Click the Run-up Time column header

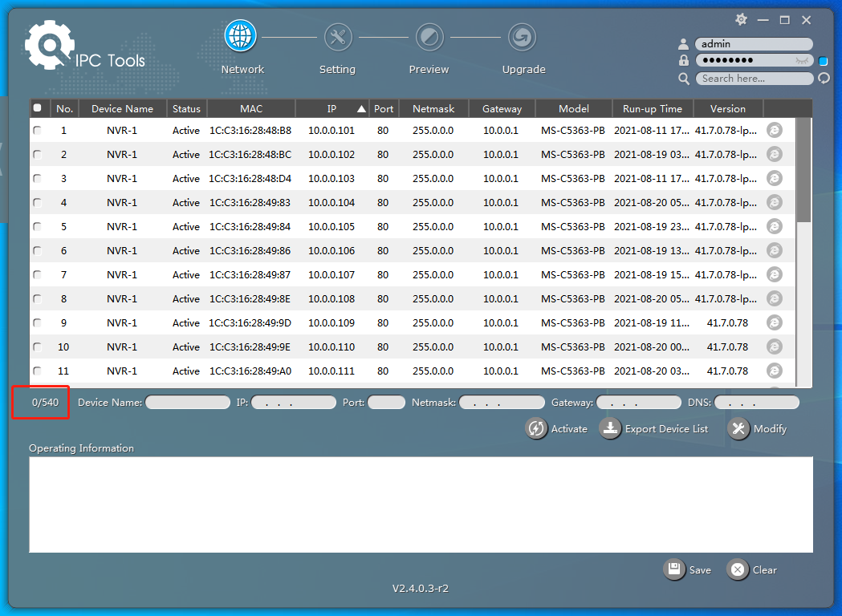653,108
